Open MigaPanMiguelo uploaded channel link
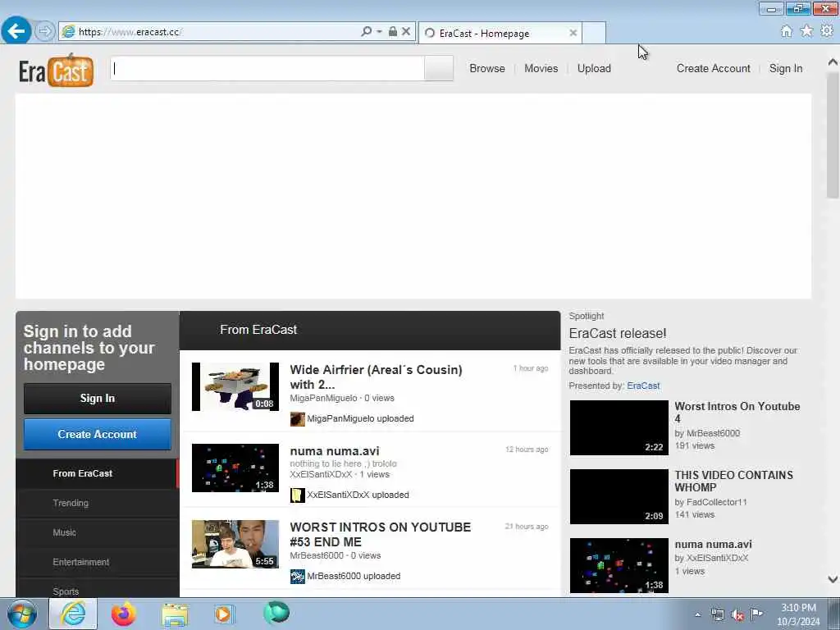 pyautogui.click(x=360, y=419)
